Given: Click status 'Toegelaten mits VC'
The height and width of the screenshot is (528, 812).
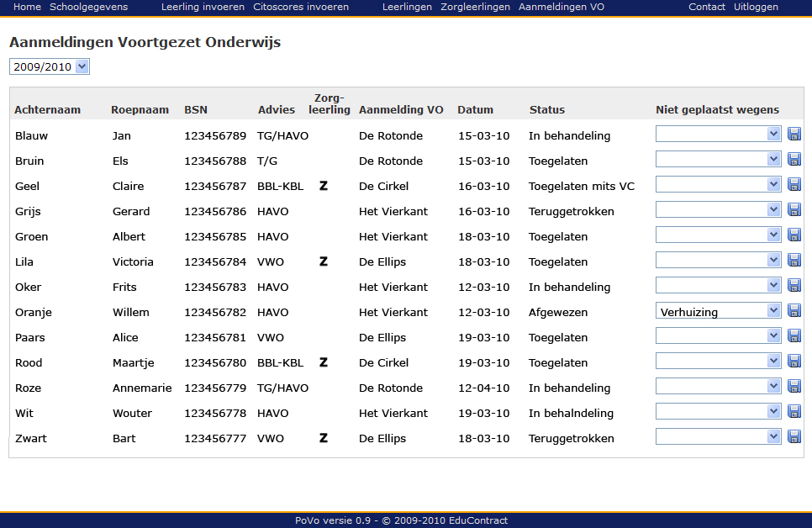Looking at the screenshot, I should tap(581, 186).
